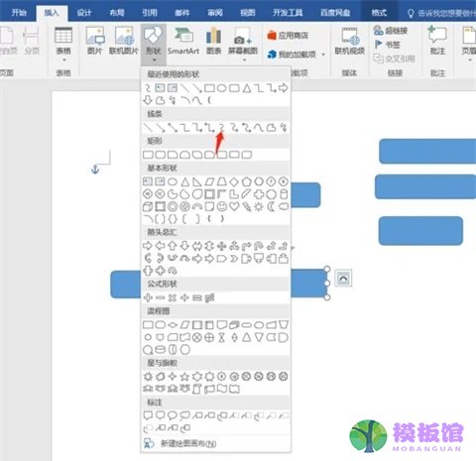Select the curved connector in Lines section

222,127
